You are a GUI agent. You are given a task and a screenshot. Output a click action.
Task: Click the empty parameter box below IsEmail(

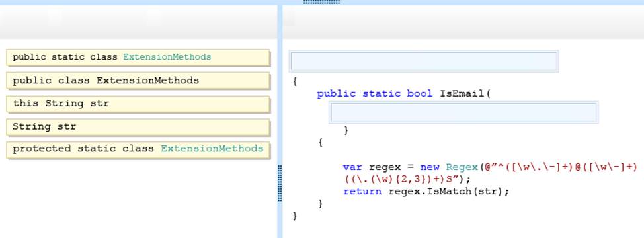click(463, 112)
